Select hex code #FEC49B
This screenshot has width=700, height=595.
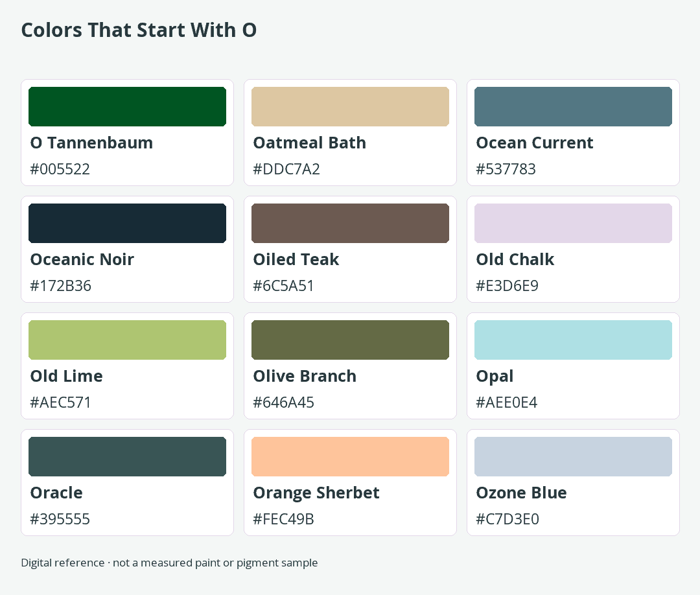tap(283, 519)
